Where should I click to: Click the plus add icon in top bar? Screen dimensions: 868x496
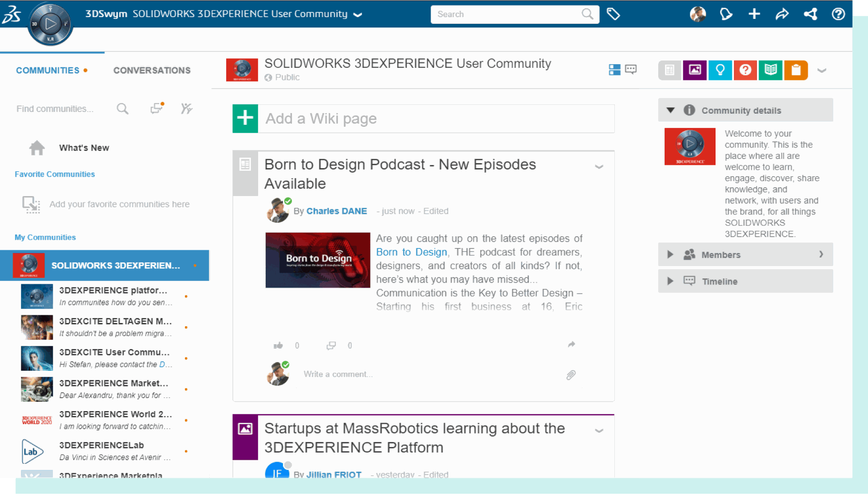tap(754, 14)
